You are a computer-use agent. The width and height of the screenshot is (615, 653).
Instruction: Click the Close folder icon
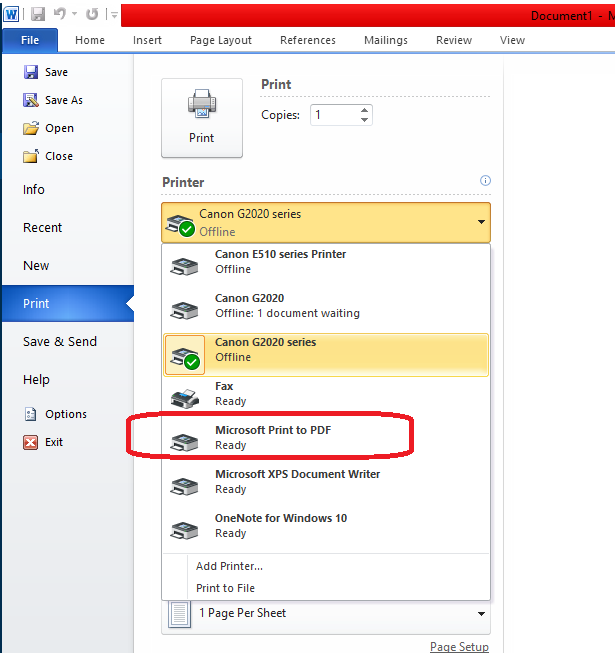point(31,156)
